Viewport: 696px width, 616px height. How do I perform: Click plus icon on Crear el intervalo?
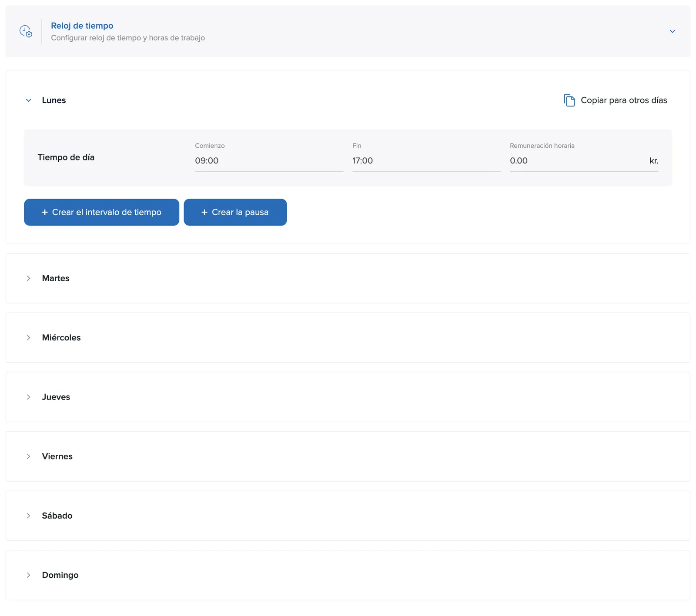(x=45, y=212)
